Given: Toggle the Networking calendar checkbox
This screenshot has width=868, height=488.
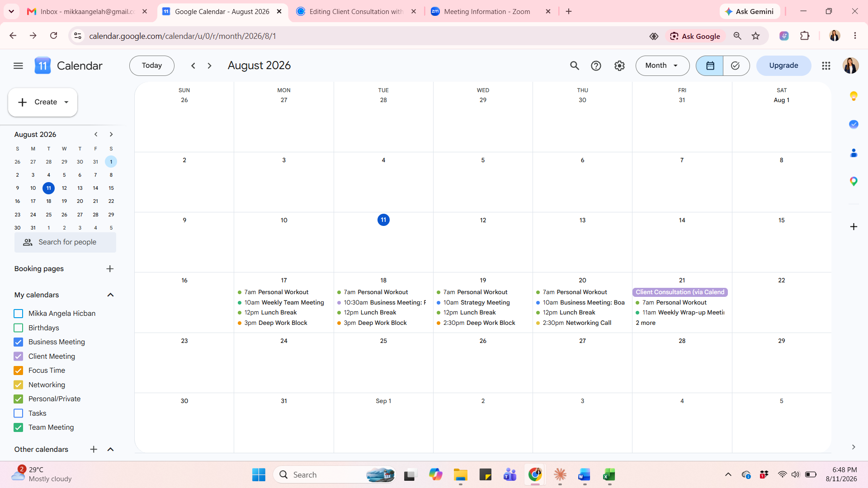Looking at the screenshot, I should 19,385.
